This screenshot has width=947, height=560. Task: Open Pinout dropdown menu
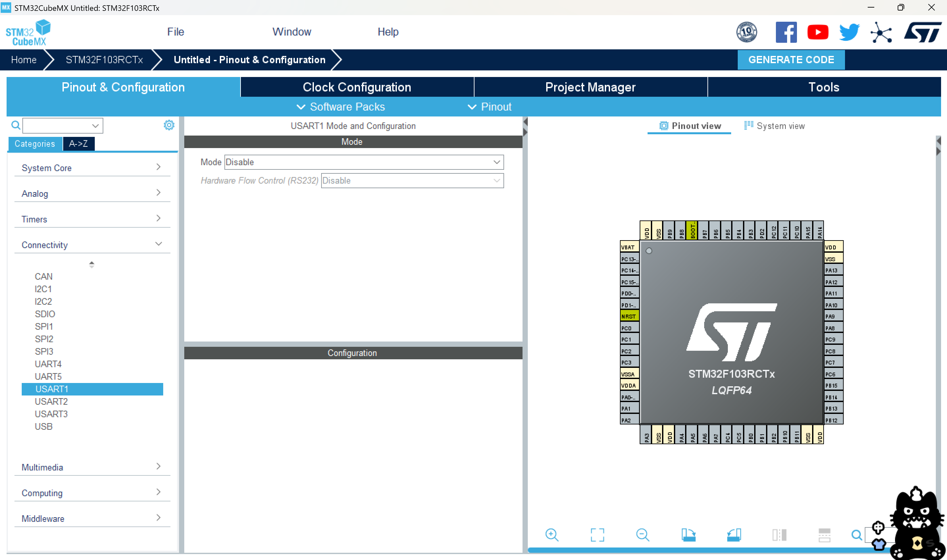pos(489,107)
